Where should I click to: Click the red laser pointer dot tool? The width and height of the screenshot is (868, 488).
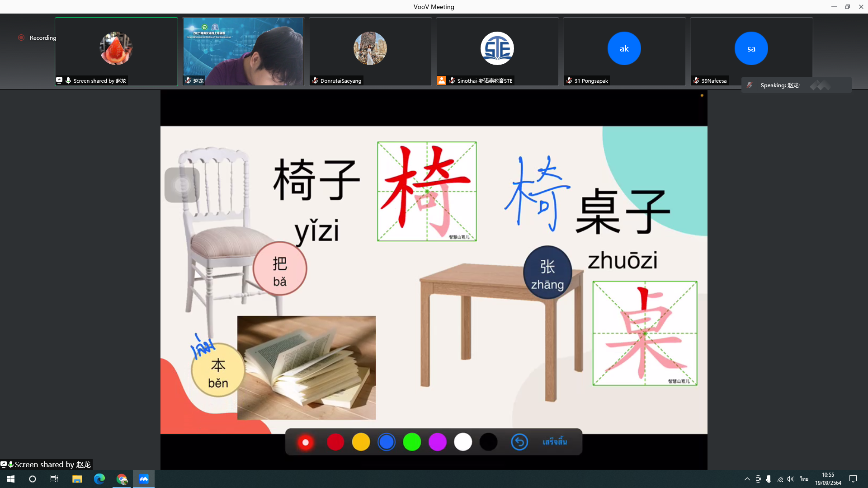306,442
